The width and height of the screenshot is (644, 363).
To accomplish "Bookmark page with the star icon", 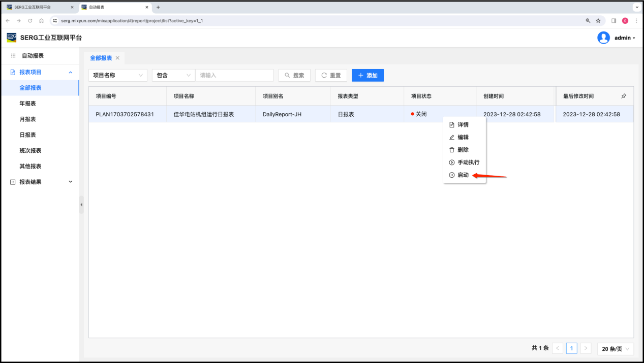I will (x=598, y=21).
